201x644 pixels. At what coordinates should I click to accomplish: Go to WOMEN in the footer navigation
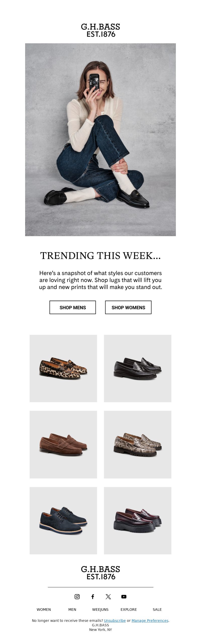click(44, 609)
